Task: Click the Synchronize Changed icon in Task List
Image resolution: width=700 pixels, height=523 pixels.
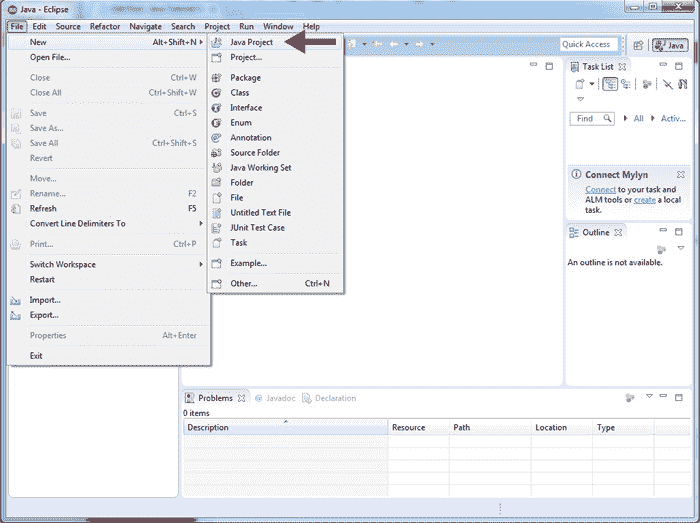Action: (683, 84)
